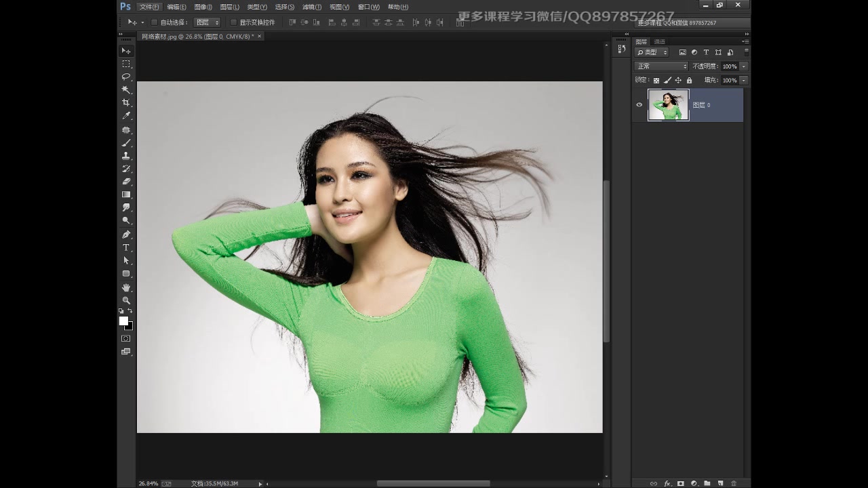
Task: Toggle lock position
Action: coord(678,80)
